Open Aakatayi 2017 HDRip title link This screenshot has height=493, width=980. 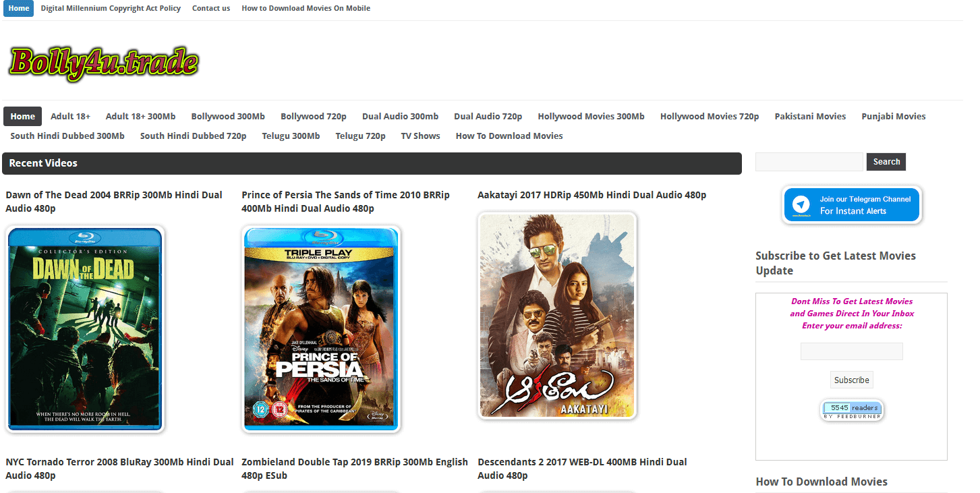click(x=592, y=195)
